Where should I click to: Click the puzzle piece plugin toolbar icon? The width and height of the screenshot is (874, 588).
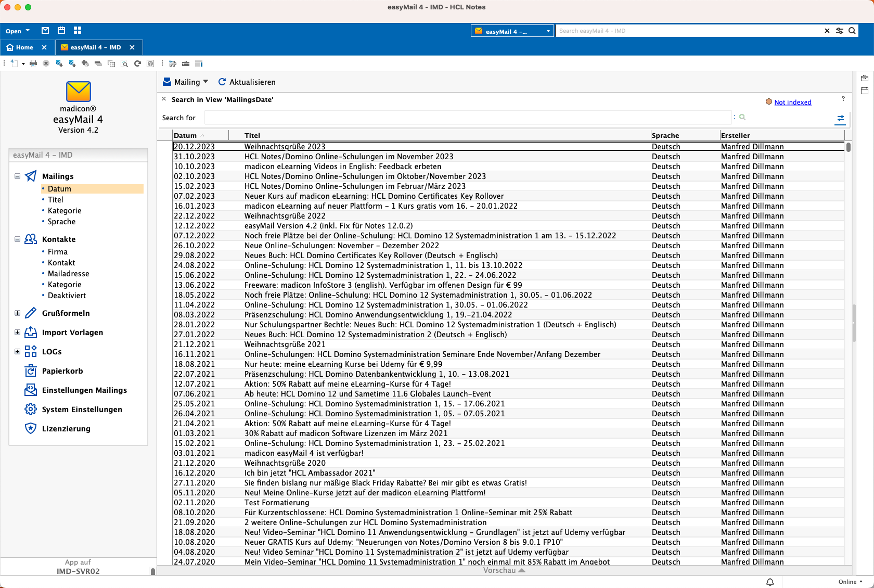coord(173,63)
